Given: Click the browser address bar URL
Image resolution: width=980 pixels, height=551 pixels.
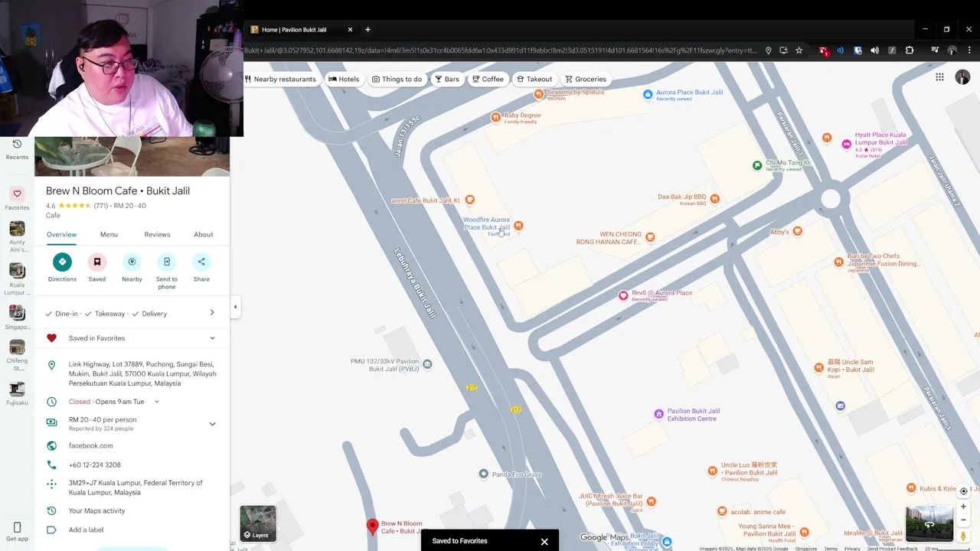Looking at the screenshot, I should click(x=501, y=51).
